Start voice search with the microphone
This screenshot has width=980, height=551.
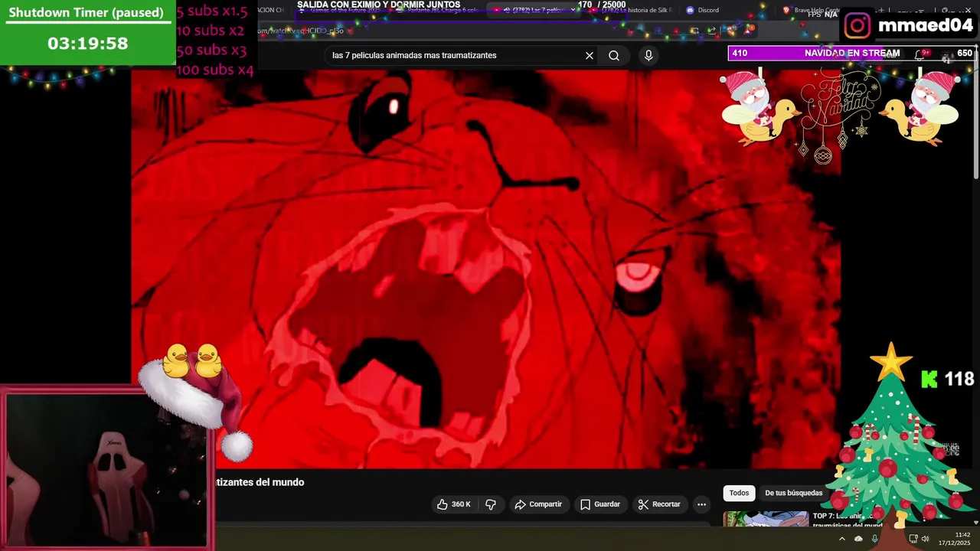coord(648,55)
